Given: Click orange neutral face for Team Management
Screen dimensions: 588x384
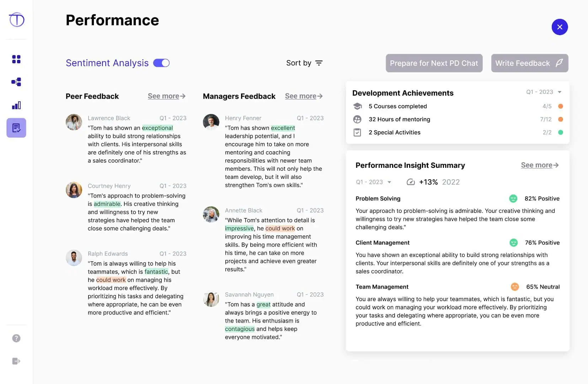Looking at the screenshot, I should [x=514, y=287].
